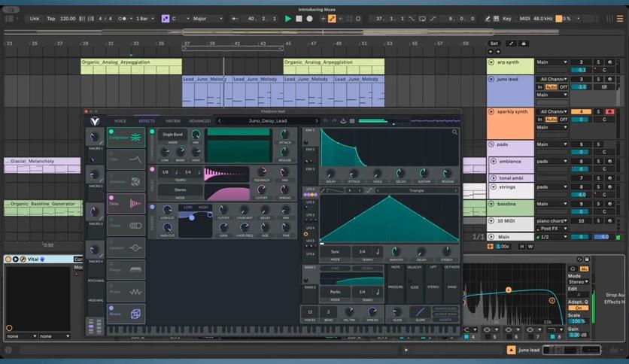Switch to the EFFECTS tab in Vital
Screen dimensions: 629x364
[147, 120]
